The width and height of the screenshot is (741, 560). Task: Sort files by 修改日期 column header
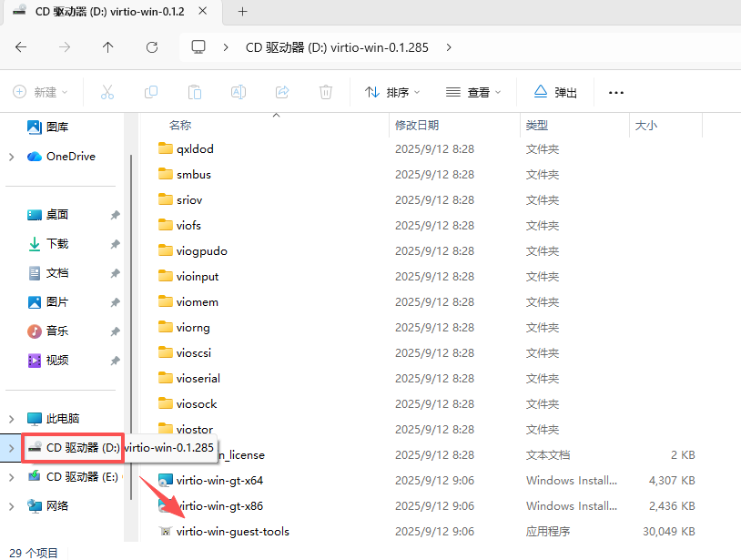pos(417,125)
